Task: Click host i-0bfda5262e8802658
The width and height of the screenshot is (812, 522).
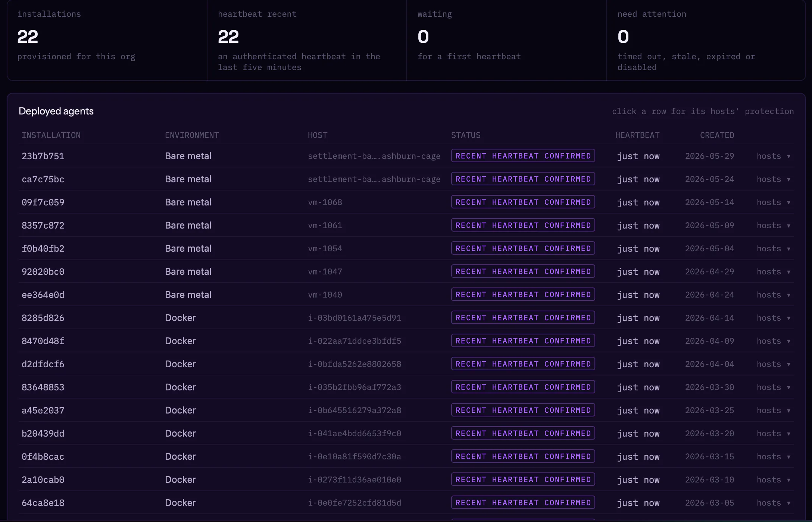Action: click(x=355, y=364)
